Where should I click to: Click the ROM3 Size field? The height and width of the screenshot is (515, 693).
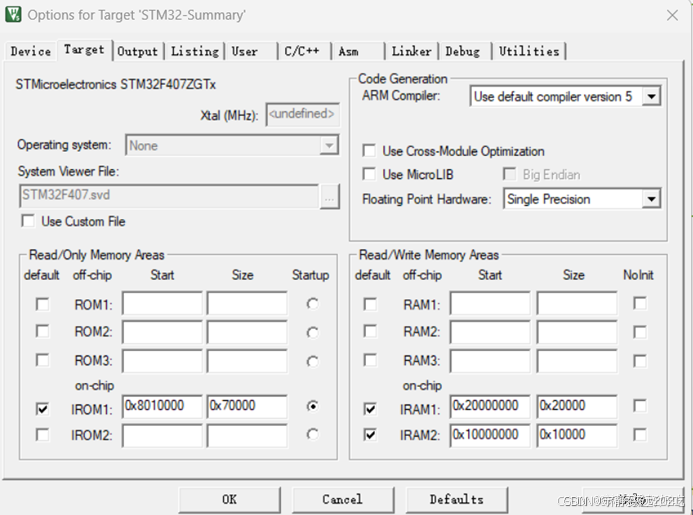click(247, 361)
